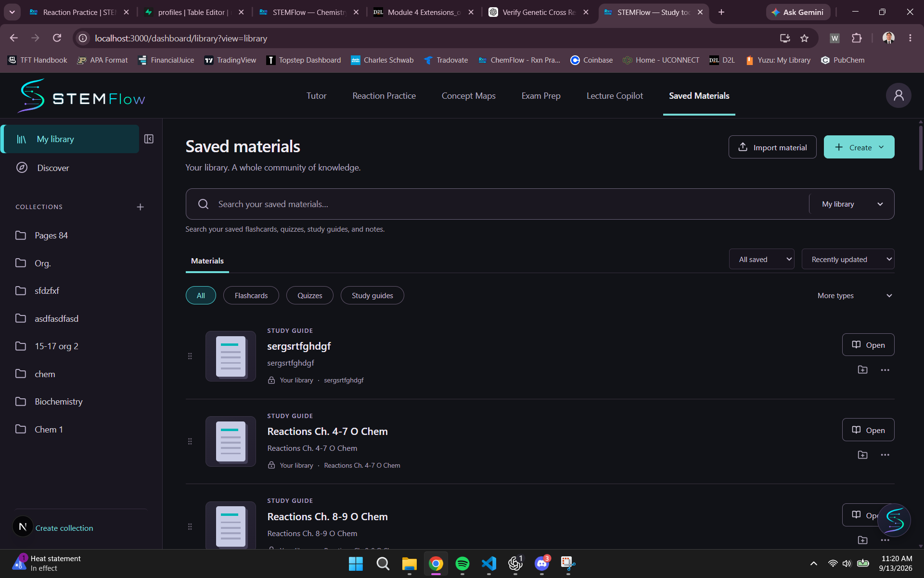Expand the More types dropdown
The image size is (924, 578).
click(854, 295)
